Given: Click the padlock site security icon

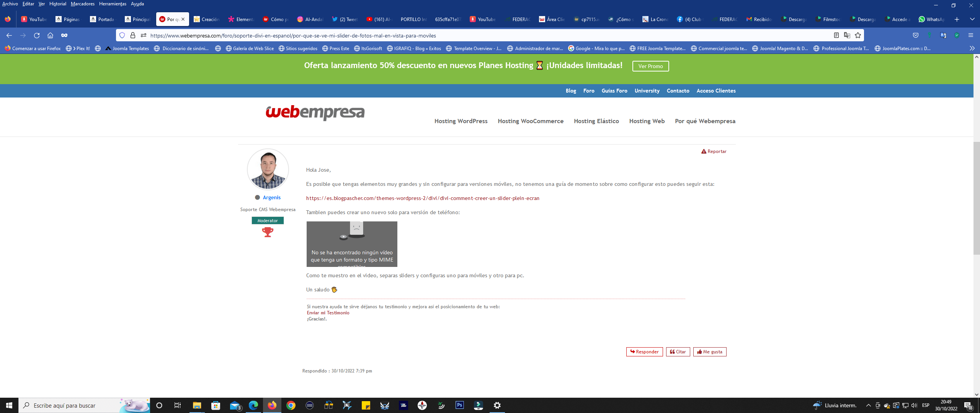Looking at the screenshot, I should pos(133,35).
